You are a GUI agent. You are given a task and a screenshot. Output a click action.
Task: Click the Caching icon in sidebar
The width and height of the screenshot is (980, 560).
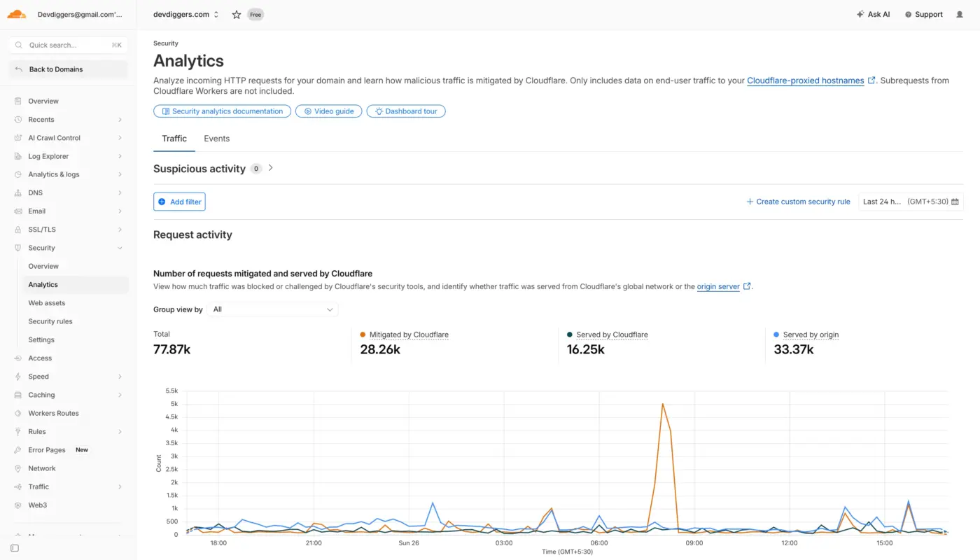click(x=18, y=395)
